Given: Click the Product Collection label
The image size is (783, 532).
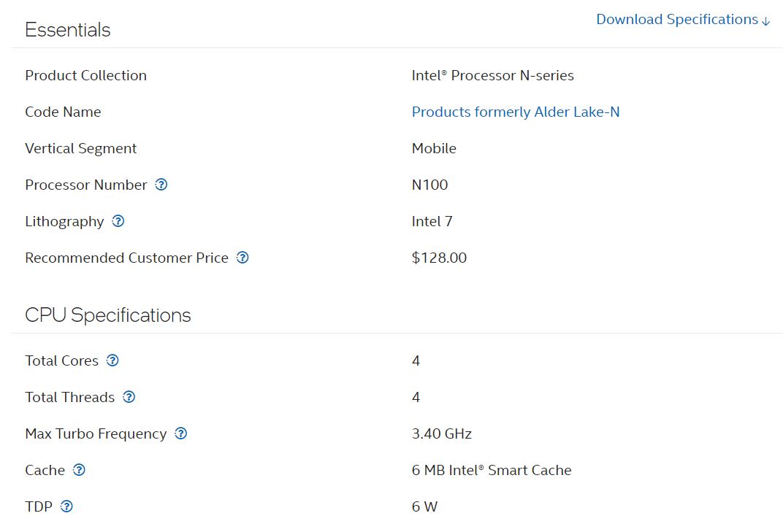Looking at the screenshot, I should coord(85,75).
